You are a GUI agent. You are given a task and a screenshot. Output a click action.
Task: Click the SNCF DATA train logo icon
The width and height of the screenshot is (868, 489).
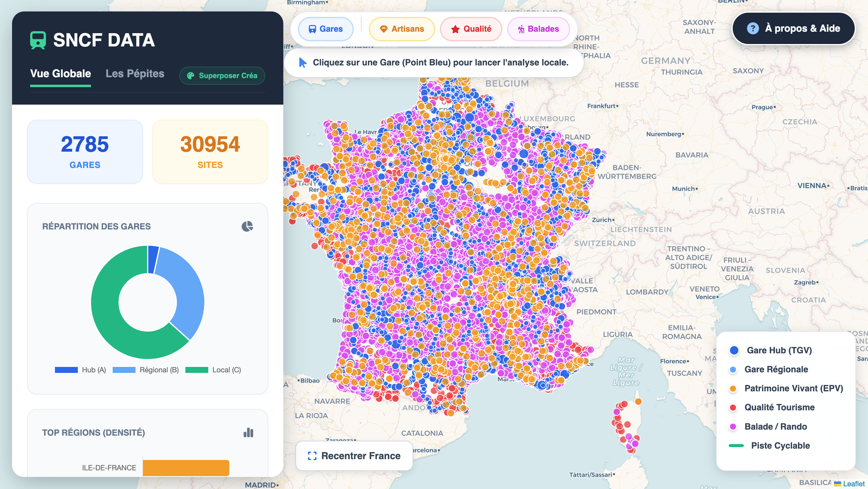(38, 40)
